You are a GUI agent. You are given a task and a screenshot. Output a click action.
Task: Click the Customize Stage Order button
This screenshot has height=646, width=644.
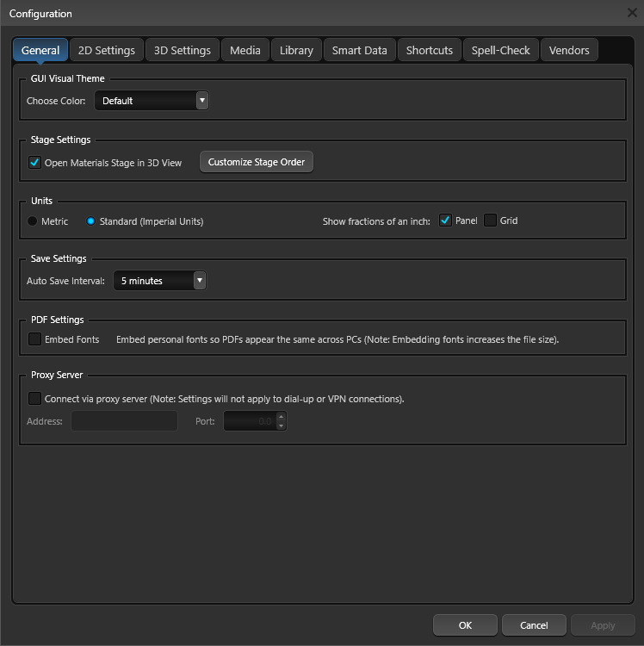pyautogui.click(x=257, y=162)
